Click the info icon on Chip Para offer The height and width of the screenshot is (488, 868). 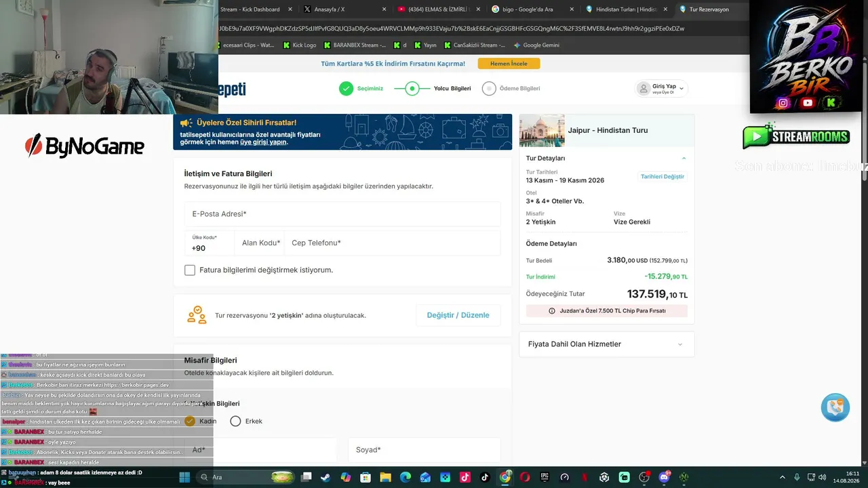(x=552, y=311)
